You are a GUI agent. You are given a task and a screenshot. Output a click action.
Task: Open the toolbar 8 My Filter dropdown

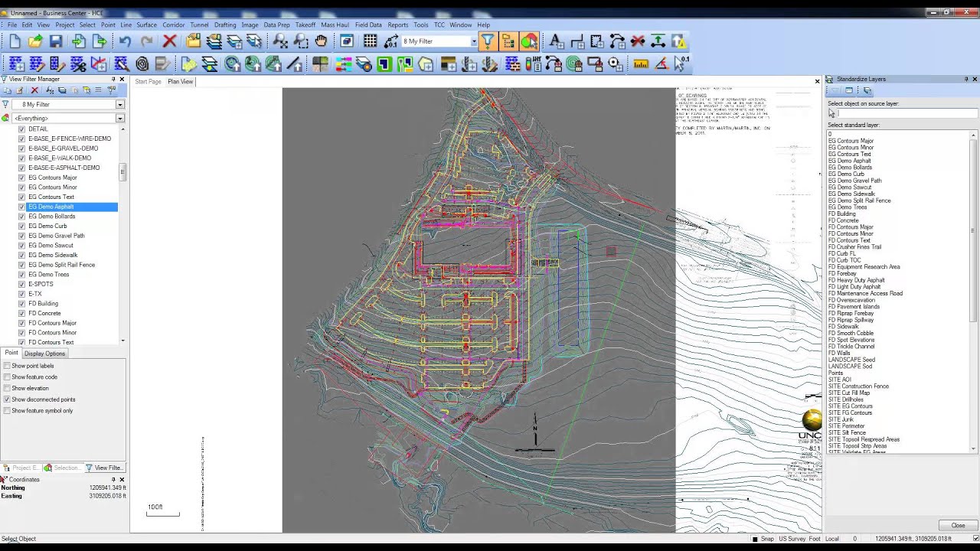pos(473,41)
